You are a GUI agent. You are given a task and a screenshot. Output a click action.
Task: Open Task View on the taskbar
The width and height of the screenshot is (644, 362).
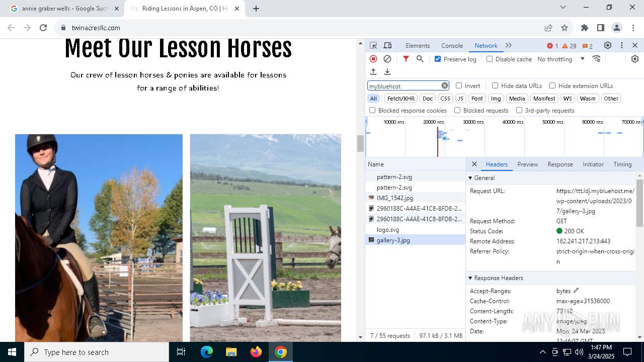182,352
